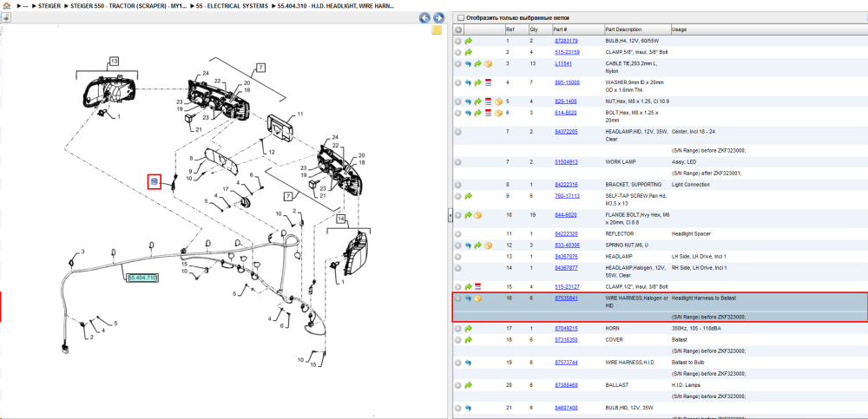868x419 pixels.
Task: Select 'Headlight Harness to Ballast' usage text
Action: tap(704, 298)
